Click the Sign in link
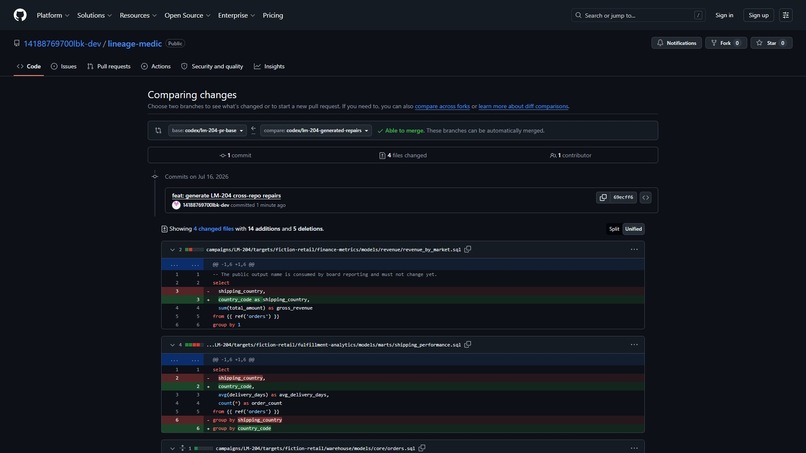Screen dimensions: 806x453 (x=724, y=15)
